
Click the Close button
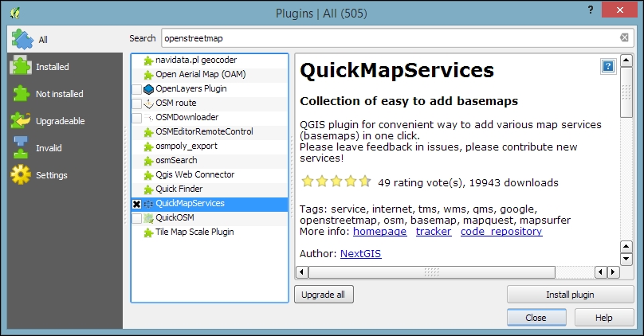coord(536,317)
